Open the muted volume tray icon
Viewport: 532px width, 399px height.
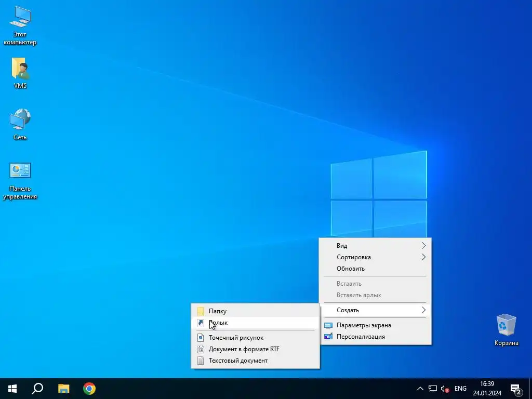pos(445,389)
